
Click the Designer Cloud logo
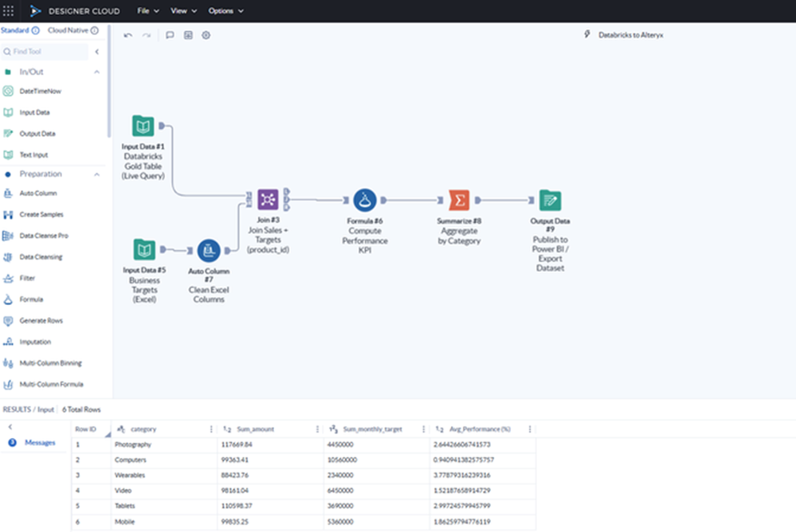[x=35, y=10]
